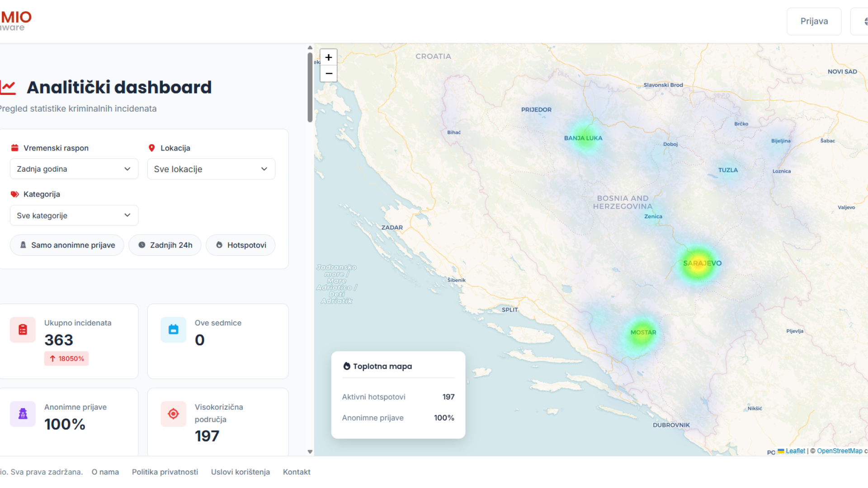Click the purple anonymous reports icon
868x488 pixels.
click(23, 414)
